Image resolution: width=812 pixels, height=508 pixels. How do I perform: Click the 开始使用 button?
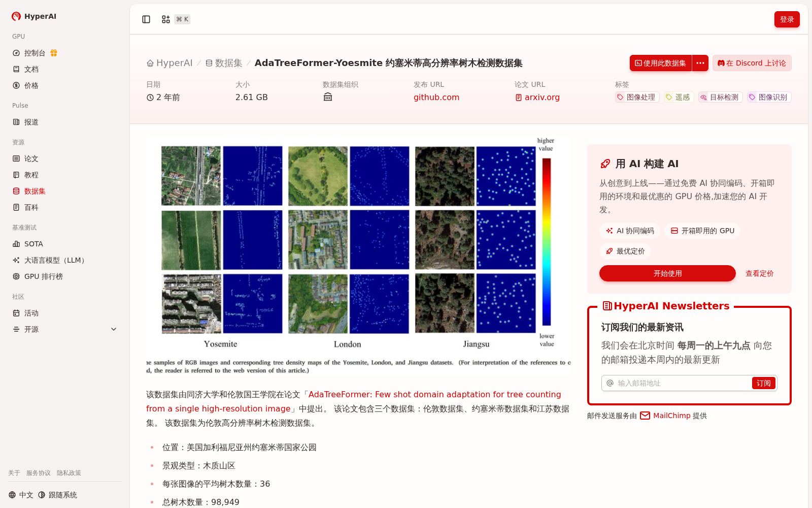pyautogui.click(x=667, y=273)
